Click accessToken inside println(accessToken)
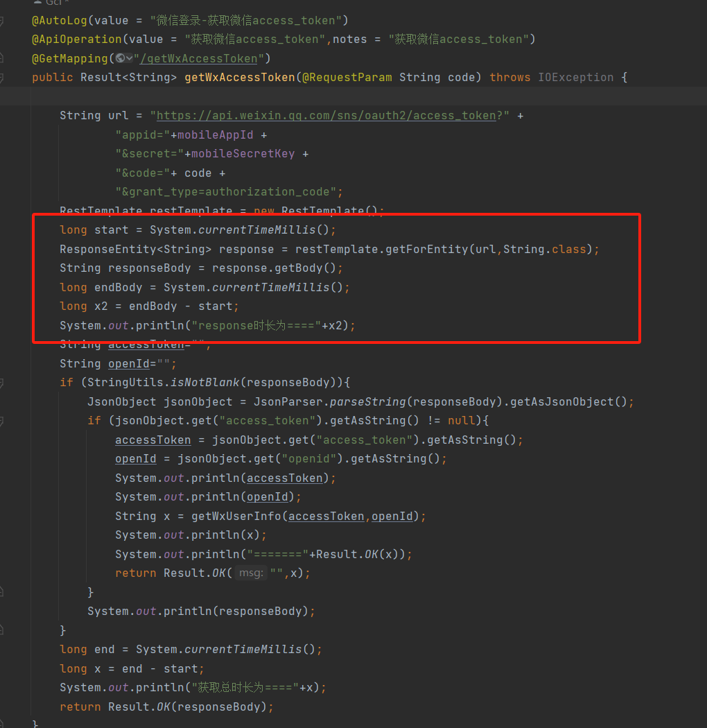This screenshot has width=707, height=728. (285, 478)
